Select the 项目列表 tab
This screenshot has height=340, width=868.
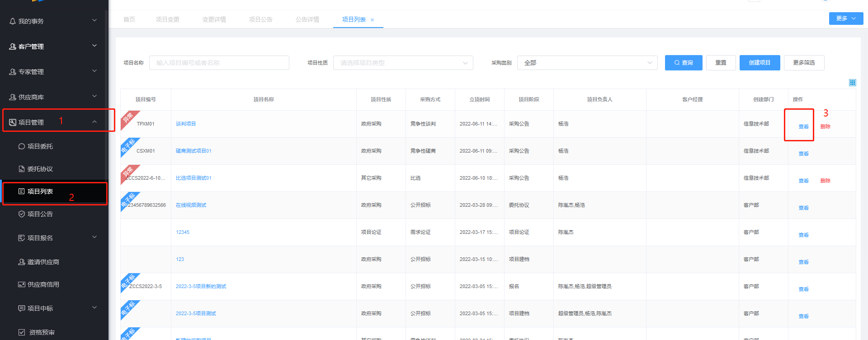tap(354, 19)
